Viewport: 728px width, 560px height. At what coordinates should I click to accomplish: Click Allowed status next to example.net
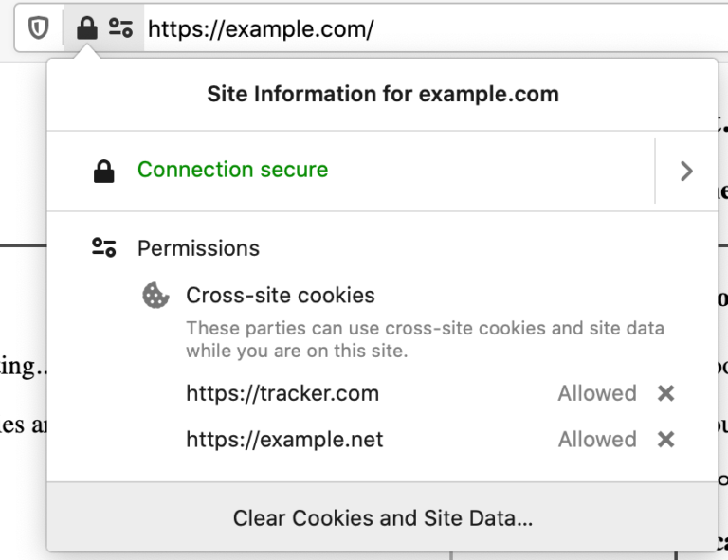pos(597,440)
